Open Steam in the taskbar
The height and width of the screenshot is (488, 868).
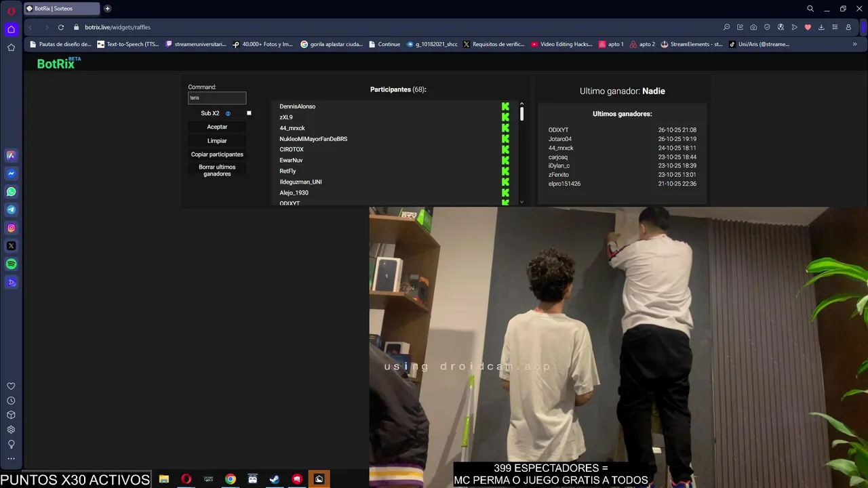[275, 479]
